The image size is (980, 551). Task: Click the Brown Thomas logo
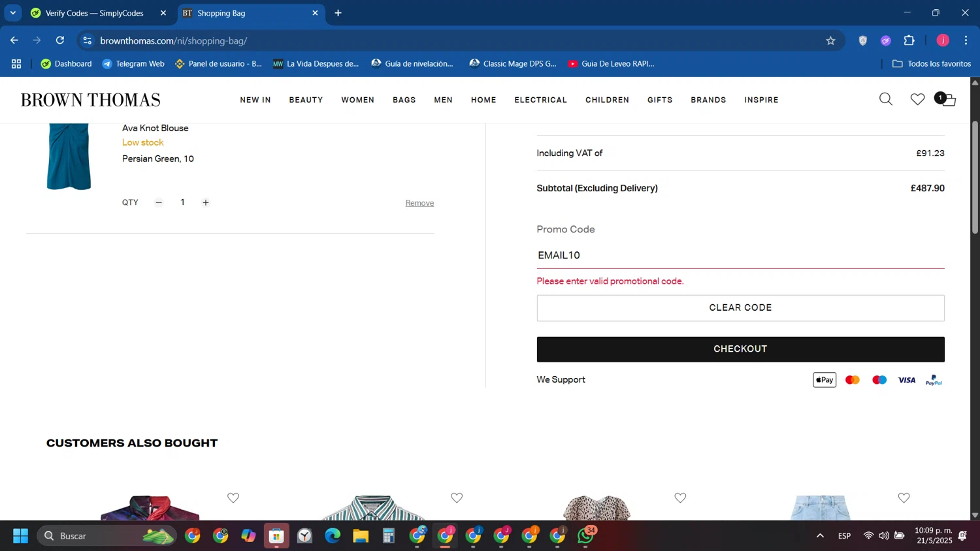(91, 100)
